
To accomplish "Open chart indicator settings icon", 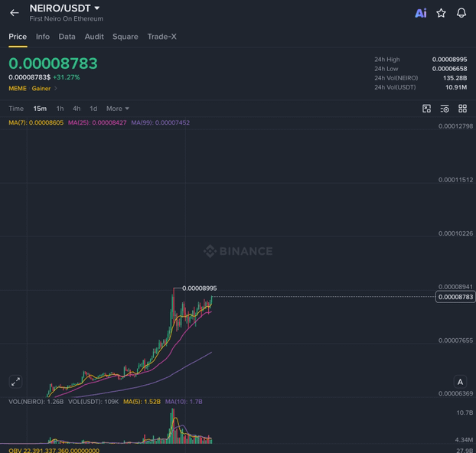I will [x=445, y=109].
